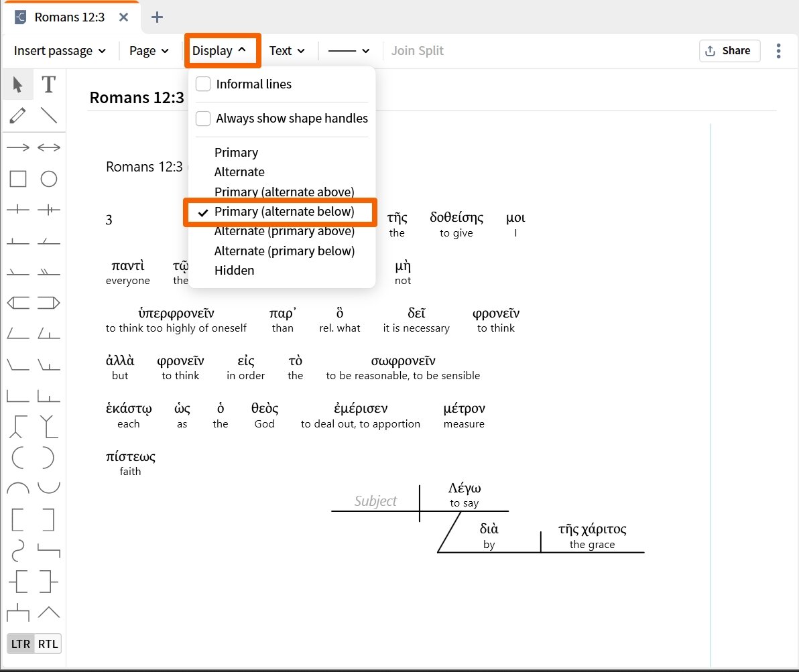Select the circle shape tool

pos(49,179)
